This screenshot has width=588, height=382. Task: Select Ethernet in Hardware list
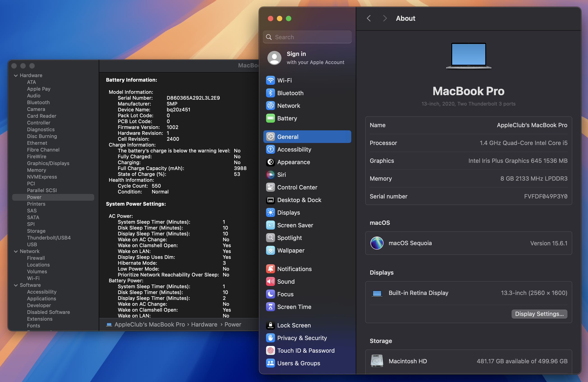tap(37, 143)
